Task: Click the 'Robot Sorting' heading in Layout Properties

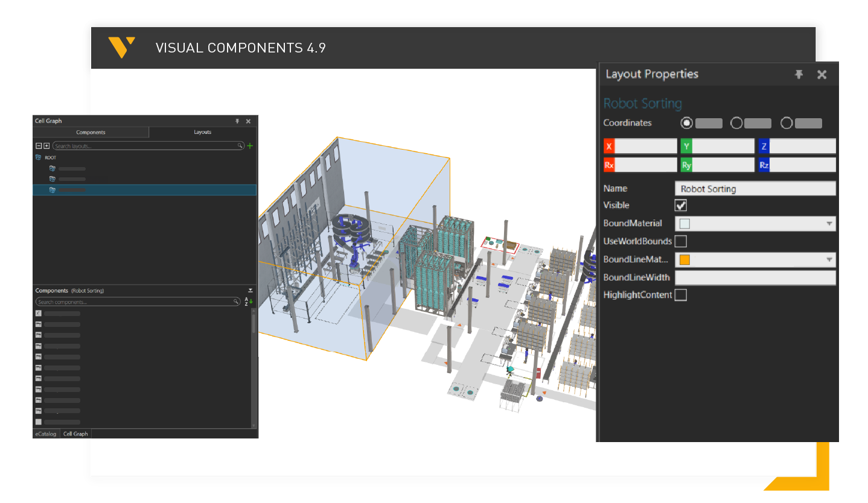Action: (642, 104)
